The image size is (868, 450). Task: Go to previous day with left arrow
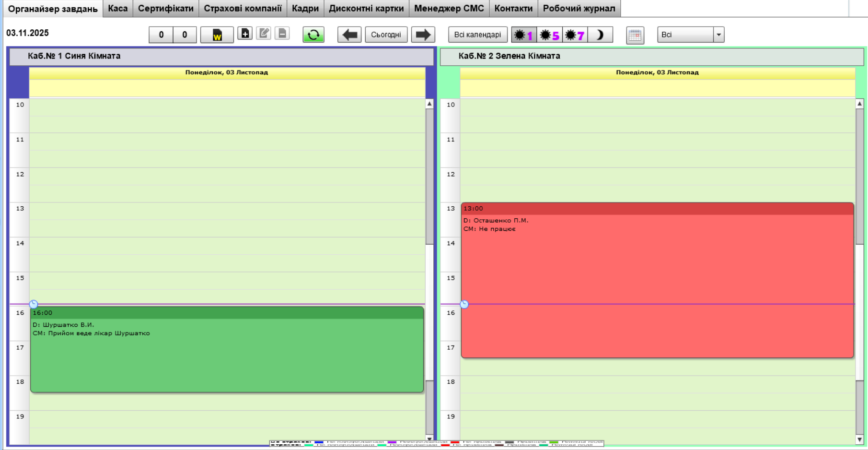(x=349, y=35)
